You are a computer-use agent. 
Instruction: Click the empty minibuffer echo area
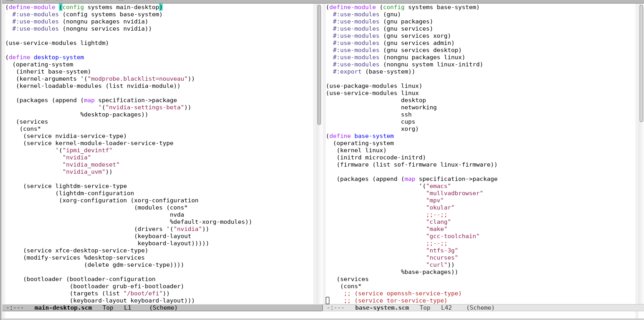coord(318,315)
